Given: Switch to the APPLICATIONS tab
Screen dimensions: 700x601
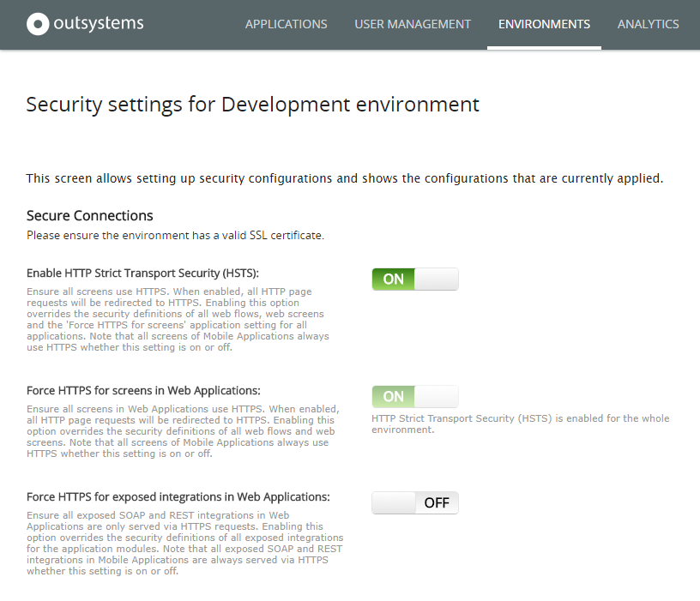Looking at the screenshot, I should (286, 24).
